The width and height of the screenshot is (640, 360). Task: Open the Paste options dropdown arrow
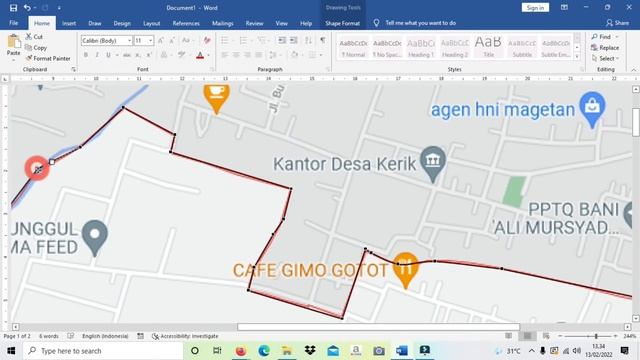[13, 60]
